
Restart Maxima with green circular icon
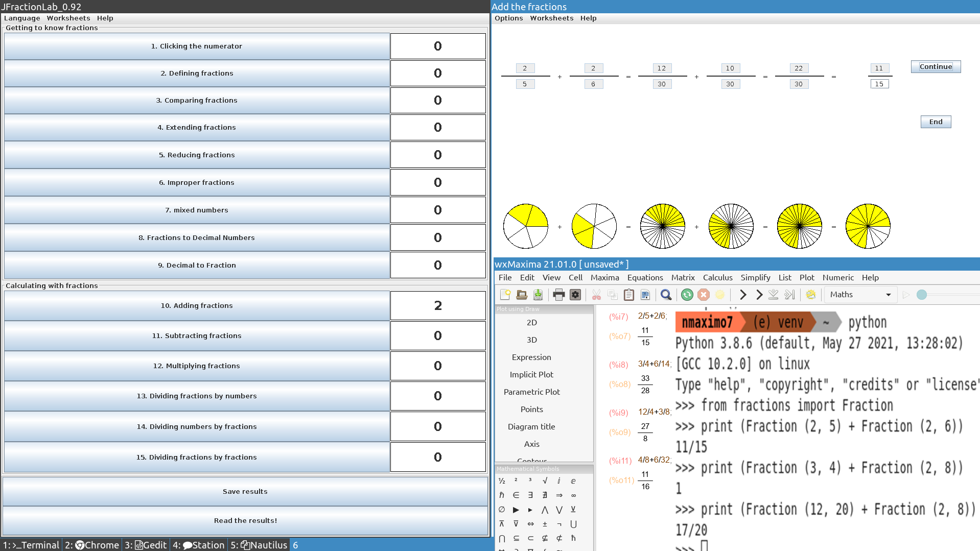click(x=687, y=295)
